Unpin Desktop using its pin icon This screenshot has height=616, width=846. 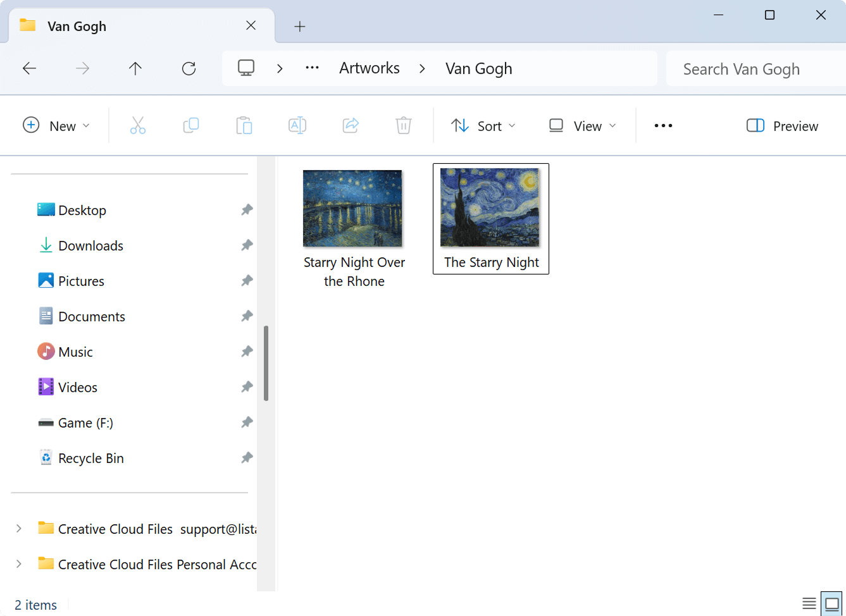pyautogui.click(x=247, y=210)
